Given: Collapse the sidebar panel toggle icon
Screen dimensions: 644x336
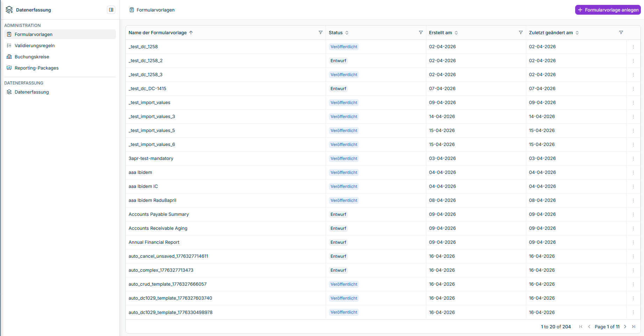Looking at the screenshot, I should point(111,10).
